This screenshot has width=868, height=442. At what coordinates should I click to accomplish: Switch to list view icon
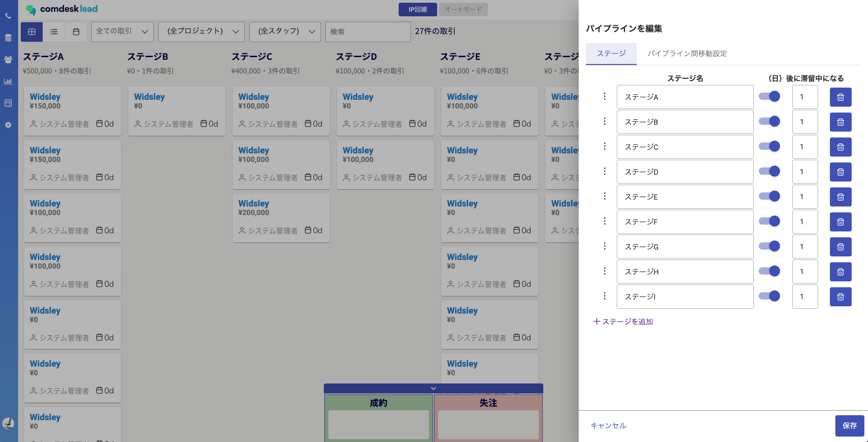pos(54,32)
